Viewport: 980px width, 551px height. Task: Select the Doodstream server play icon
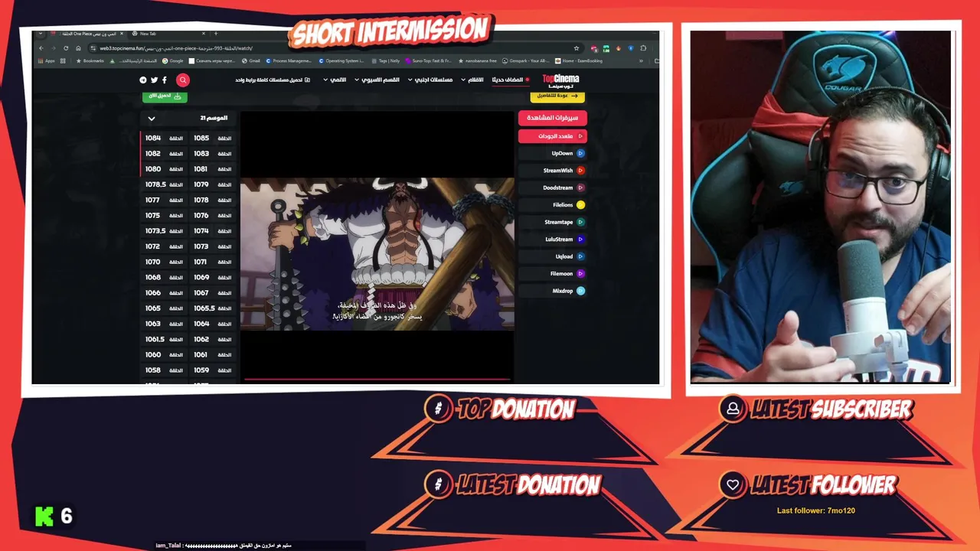pyautogui.click(x=580, y=187)
